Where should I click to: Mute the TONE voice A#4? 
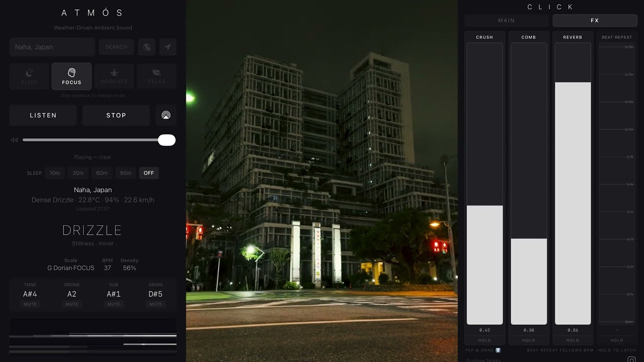30,304
